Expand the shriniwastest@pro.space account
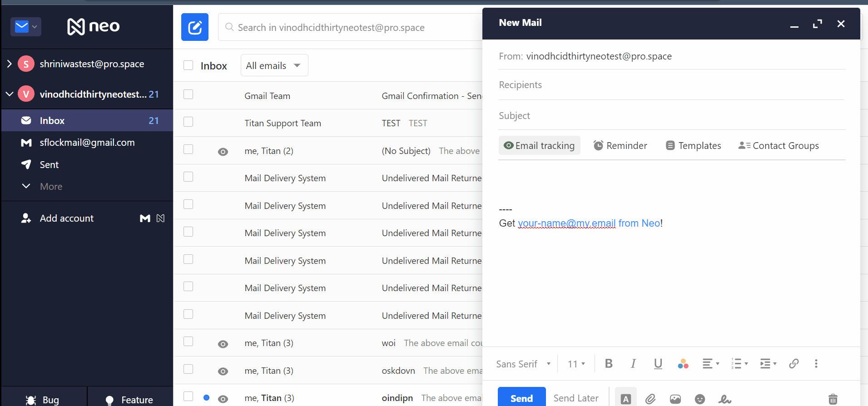 tap(10, 64)
